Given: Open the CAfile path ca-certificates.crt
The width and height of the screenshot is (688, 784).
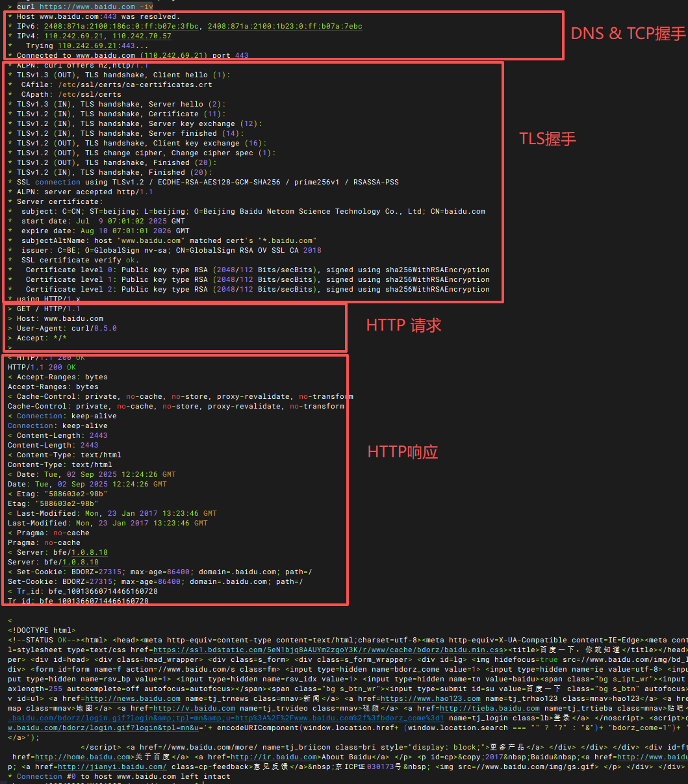Looking at the screenshot, I should [x=135, y=84].
